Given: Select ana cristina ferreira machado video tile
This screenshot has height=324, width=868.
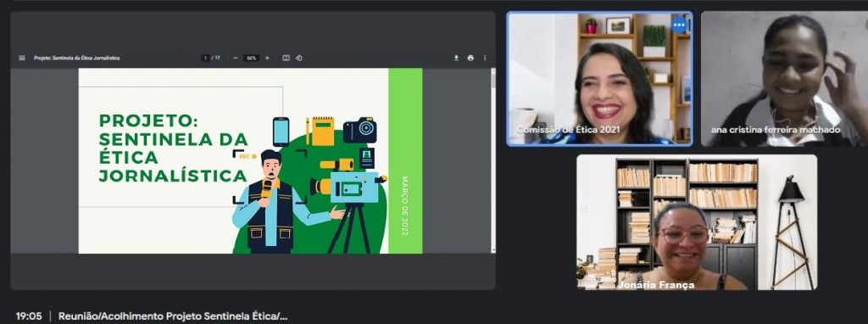Looking at the screenshot, I should tap(784, 79).
